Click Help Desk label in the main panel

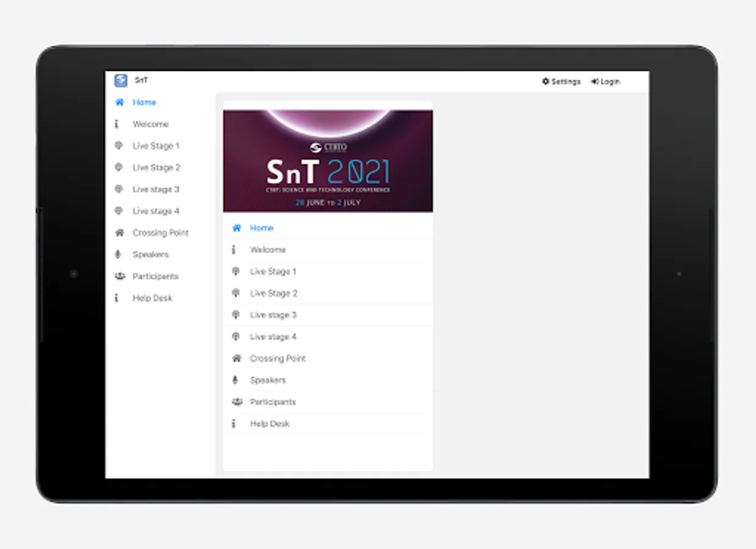pyautogui.click(x=270, y=424)
